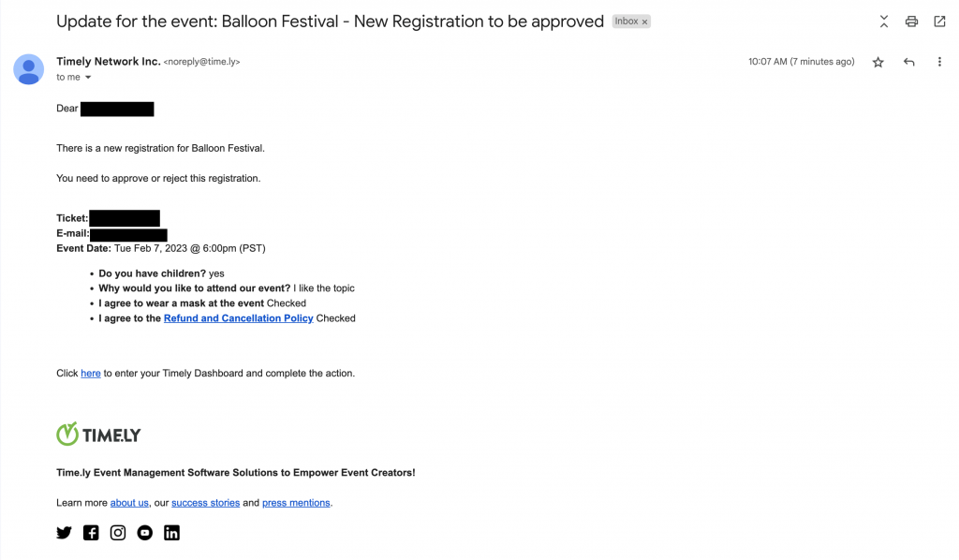Reply using the arrow icon
The width and height of the screenshot is (959, 560).
[x=908, y=62]
